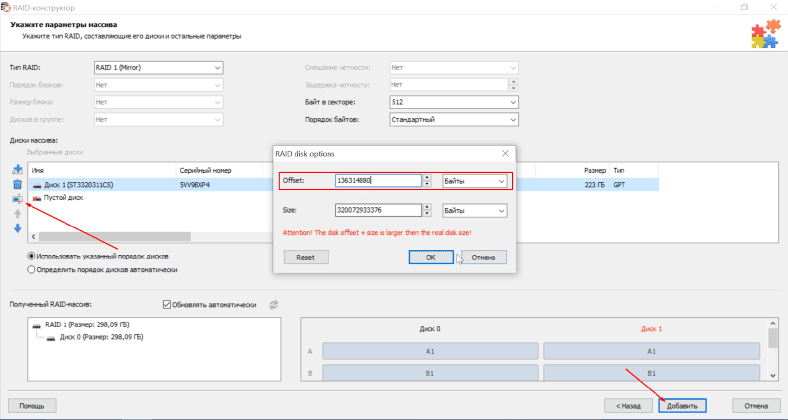Image resolution: width=788 pixels, height=420 pixels.
Task: Toggle the Обновлять автоматически checkbox
Action: point(167,305)
